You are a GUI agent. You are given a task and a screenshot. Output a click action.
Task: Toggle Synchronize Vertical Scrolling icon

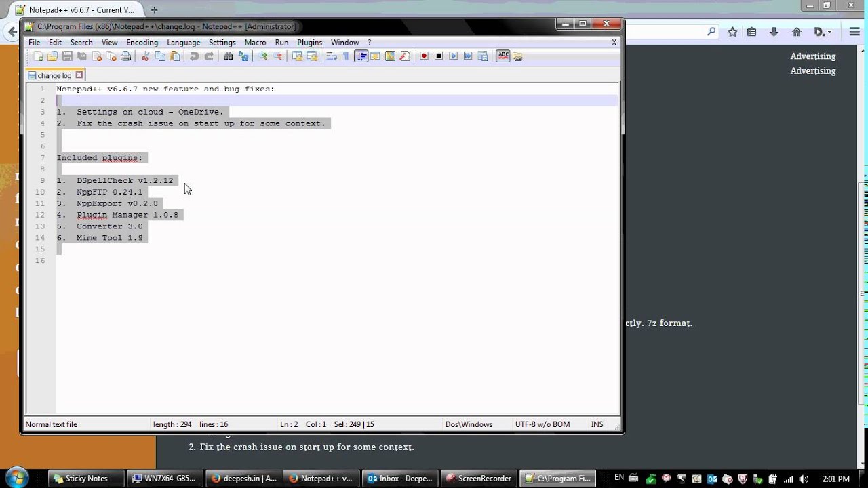297,56
